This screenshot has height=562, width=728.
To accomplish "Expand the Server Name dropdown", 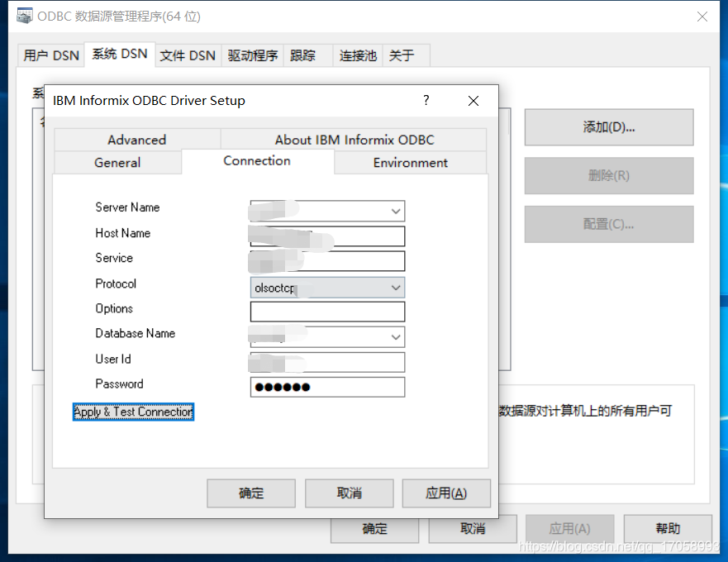I will pos(396,211).
